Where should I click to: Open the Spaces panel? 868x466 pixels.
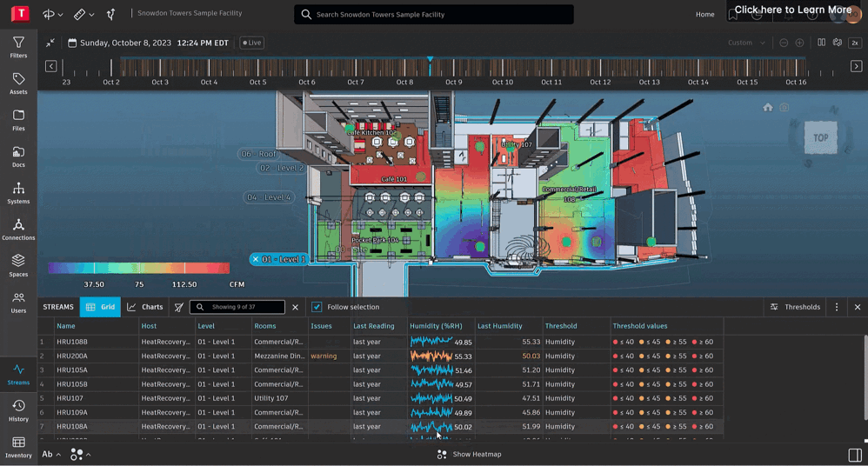pos(18,265)
